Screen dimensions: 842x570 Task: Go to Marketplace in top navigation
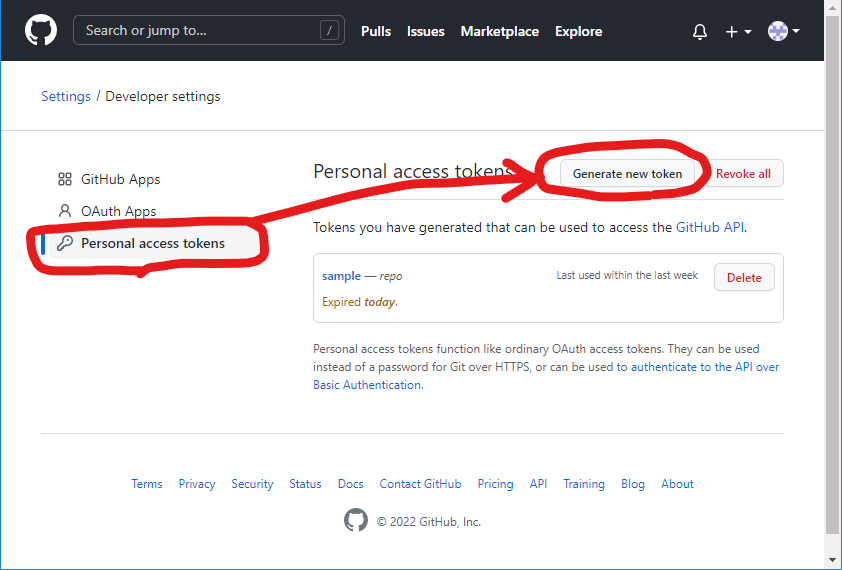click(x=499, y=31)
